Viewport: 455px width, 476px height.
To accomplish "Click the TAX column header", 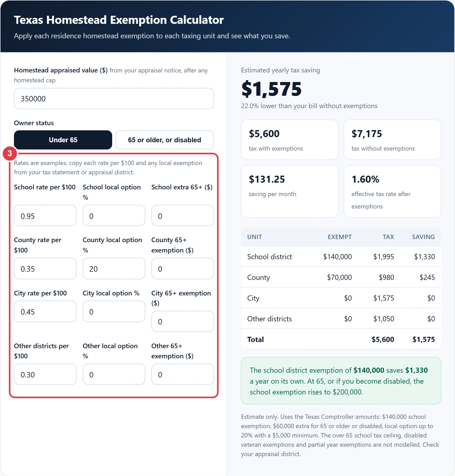I will (388, 237).
